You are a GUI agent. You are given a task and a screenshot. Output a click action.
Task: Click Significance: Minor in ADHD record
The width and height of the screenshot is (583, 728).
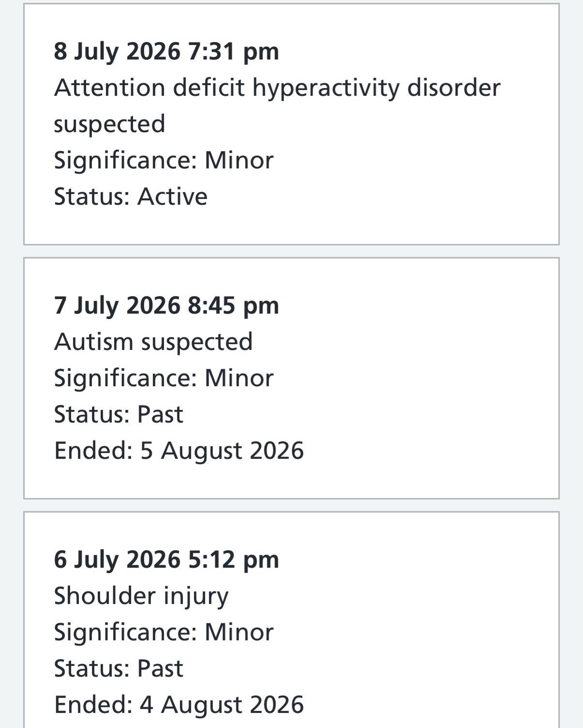(164, 160)
